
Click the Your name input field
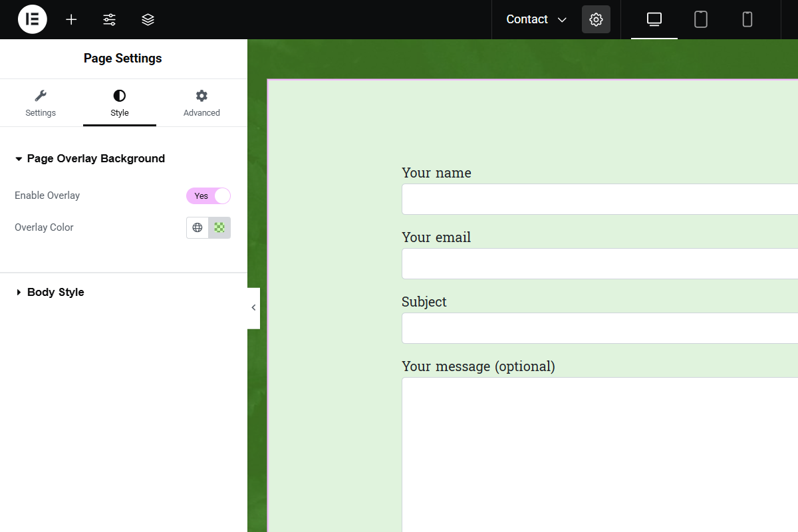[598, 199]
